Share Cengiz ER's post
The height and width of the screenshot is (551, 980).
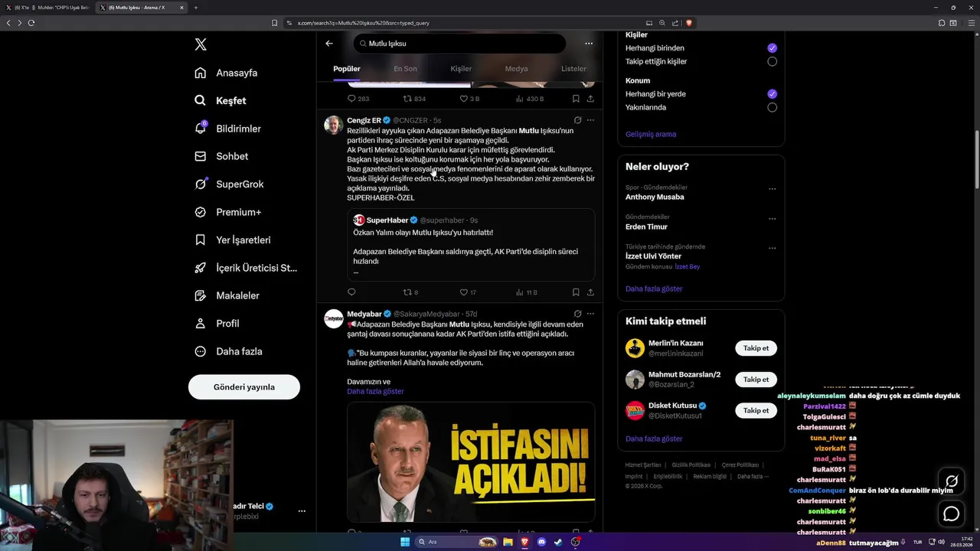(590, 292)
